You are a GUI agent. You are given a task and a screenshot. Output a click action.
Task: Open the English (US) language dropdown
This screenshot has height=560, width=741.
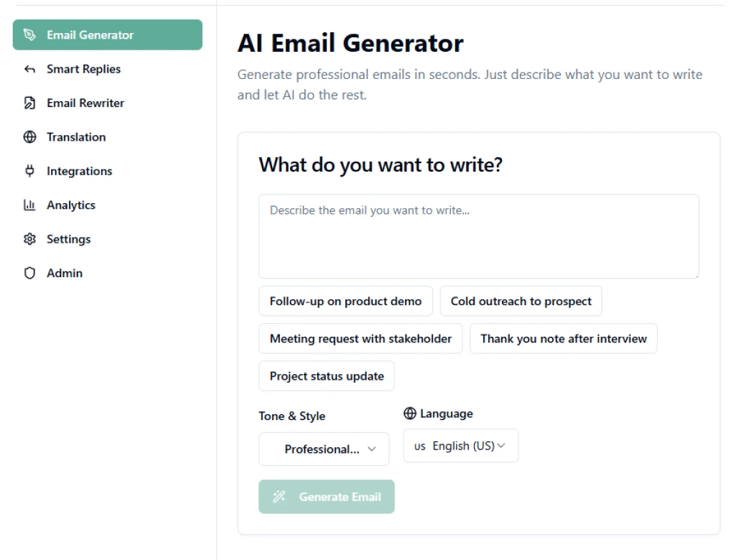460,445
